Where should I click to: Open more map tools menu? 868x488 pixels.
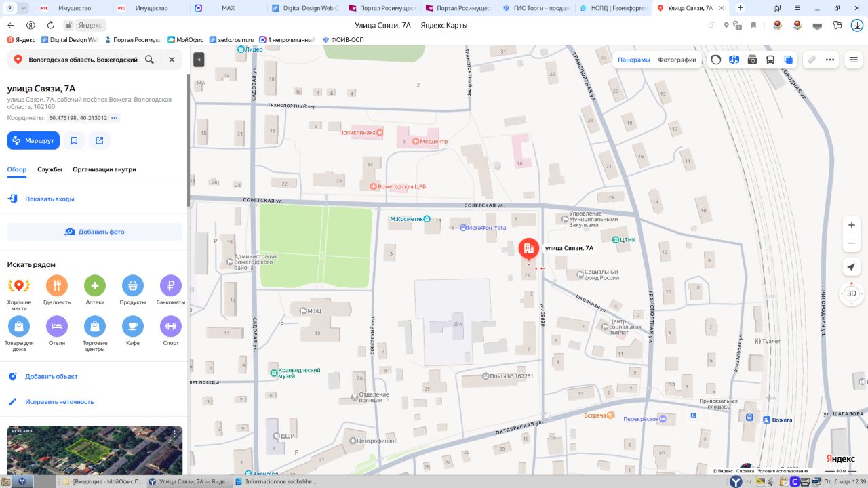[830, 60]
